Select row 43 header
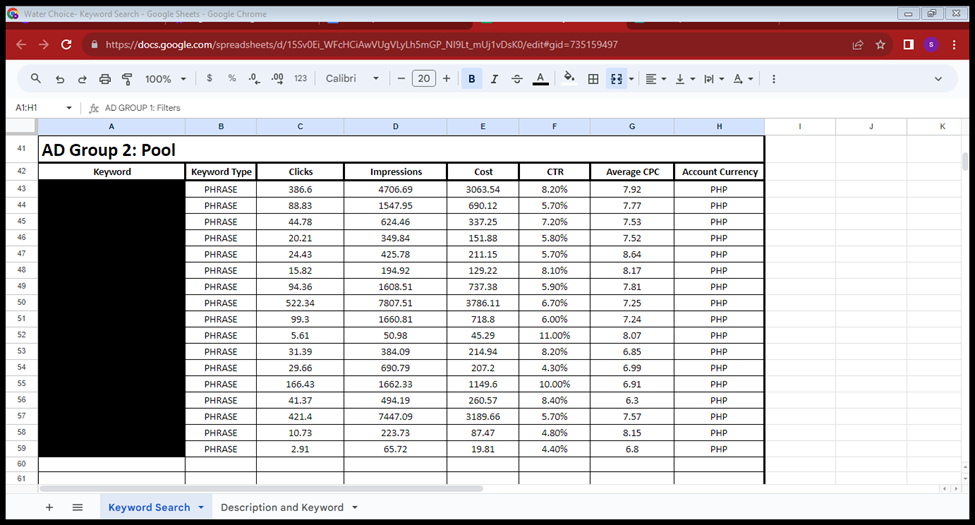This screenshot has height=525, width=975. tap(22, 188)
